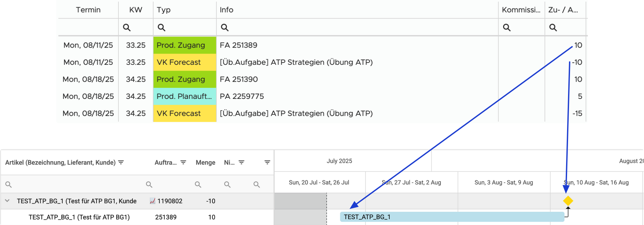
Task: Click week header Sun, 20 Jul - Sat, 26 Jul
Action: coord(319,183)
